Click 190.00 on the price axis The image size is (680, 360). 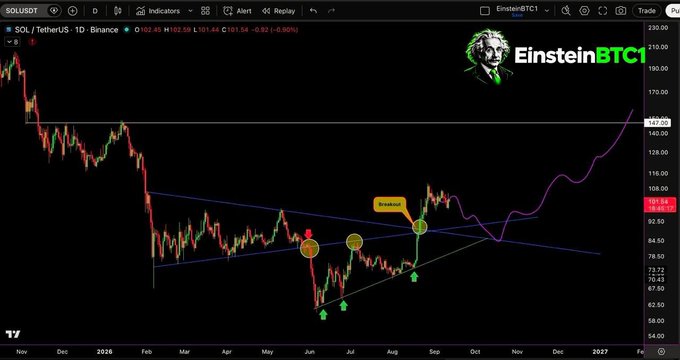tap(657, 69)
